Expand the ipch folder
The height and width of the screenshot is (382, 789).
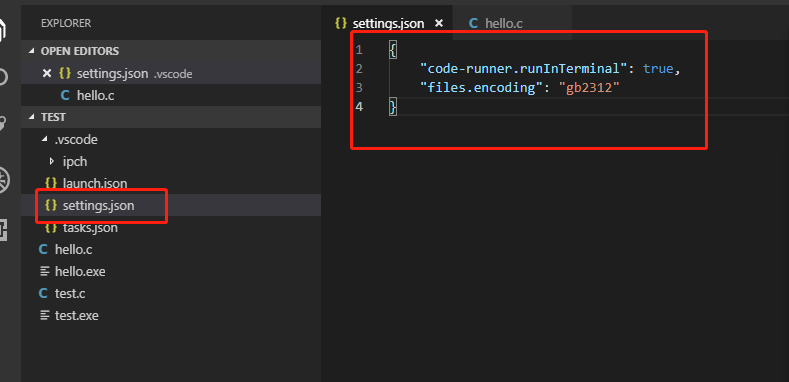click(171, 162)
